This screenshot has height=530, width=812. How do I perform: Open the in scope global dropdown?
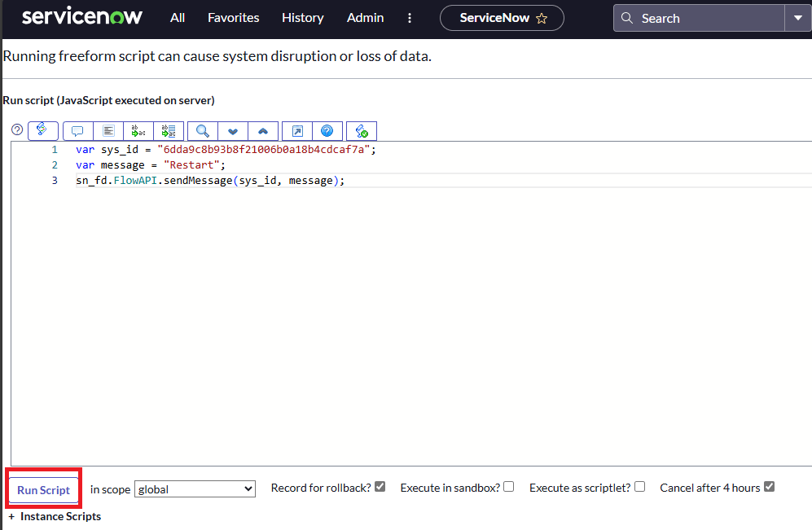pos(195,489)
